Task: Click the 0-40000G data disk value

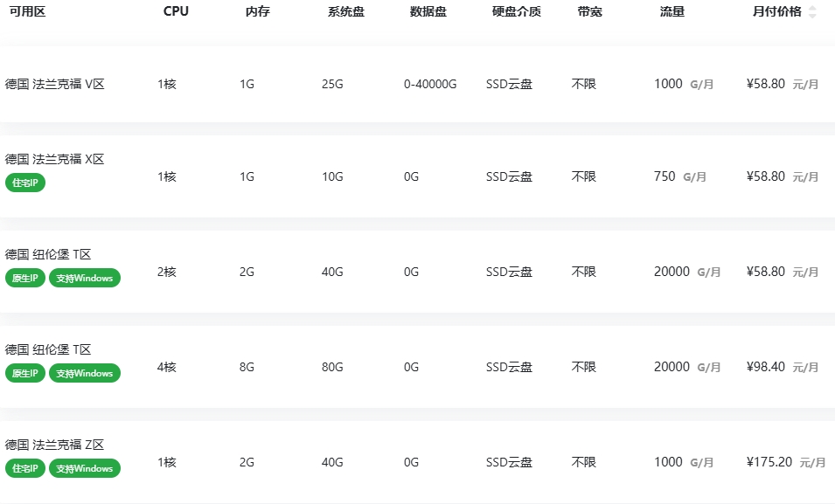Action: (430, 84)
